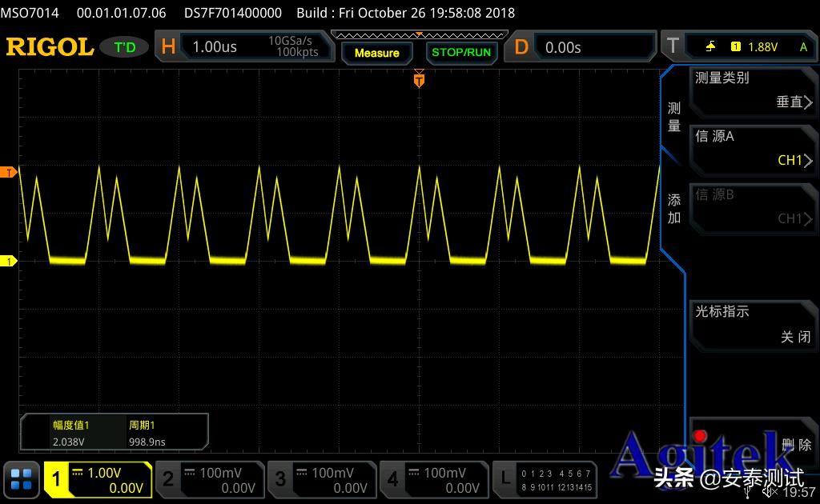Screen dimensions: 820x504
Task: Click the trigger source channel 1 badge
Action: pos(735,46)
